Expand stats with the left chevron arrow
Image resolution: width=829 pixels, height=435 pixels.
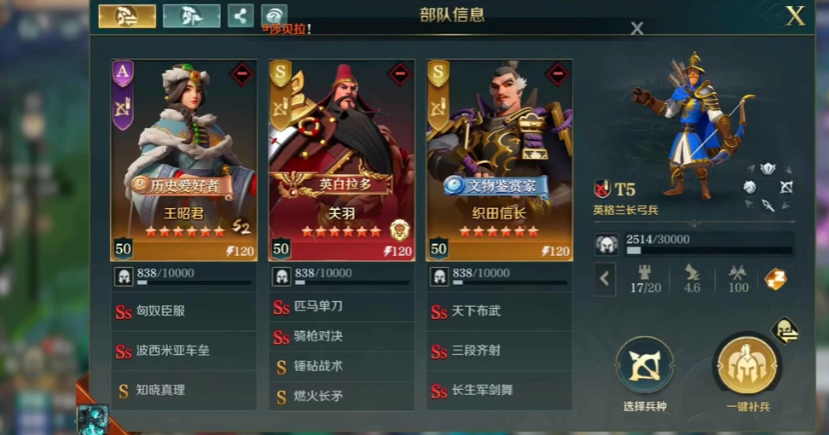click(x=605, y=279)
